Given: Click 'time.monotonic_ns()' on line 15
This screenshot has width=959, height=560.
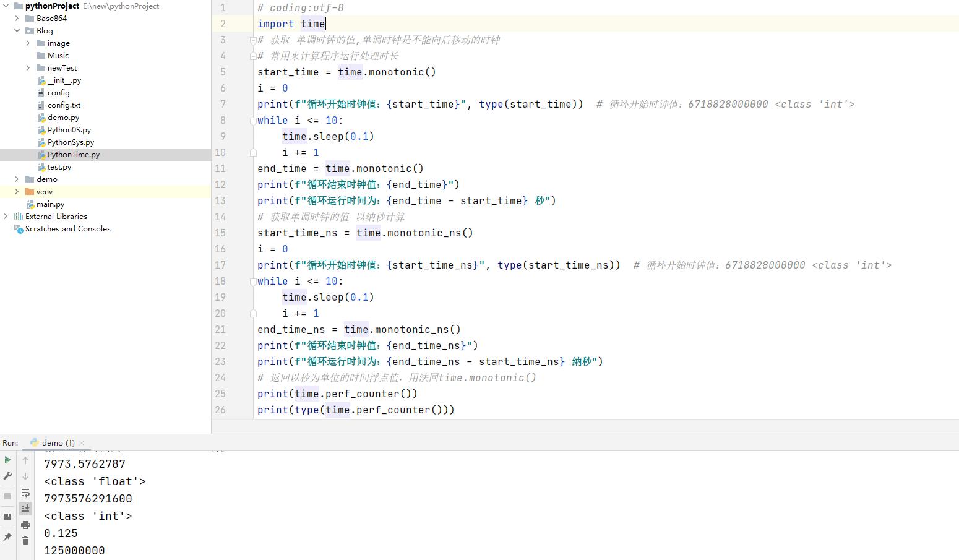Looking at the screenshot, I should (x=415, y=233).
